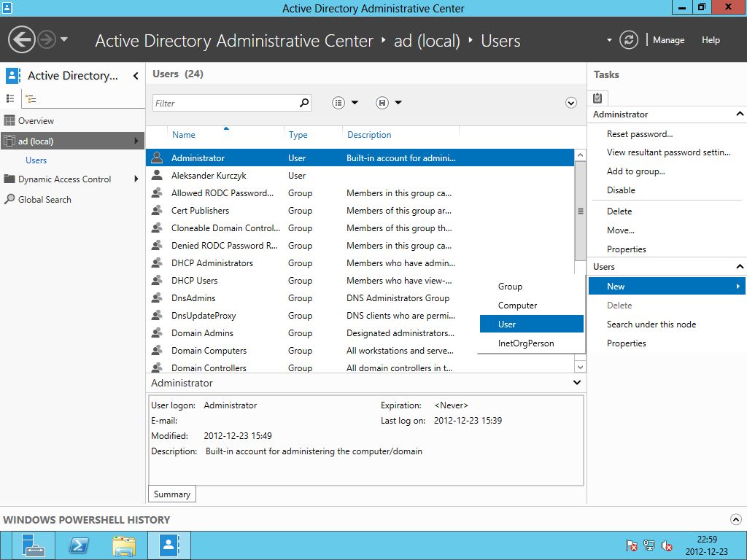Switch to list view in navigation pane

pos(10,98)
